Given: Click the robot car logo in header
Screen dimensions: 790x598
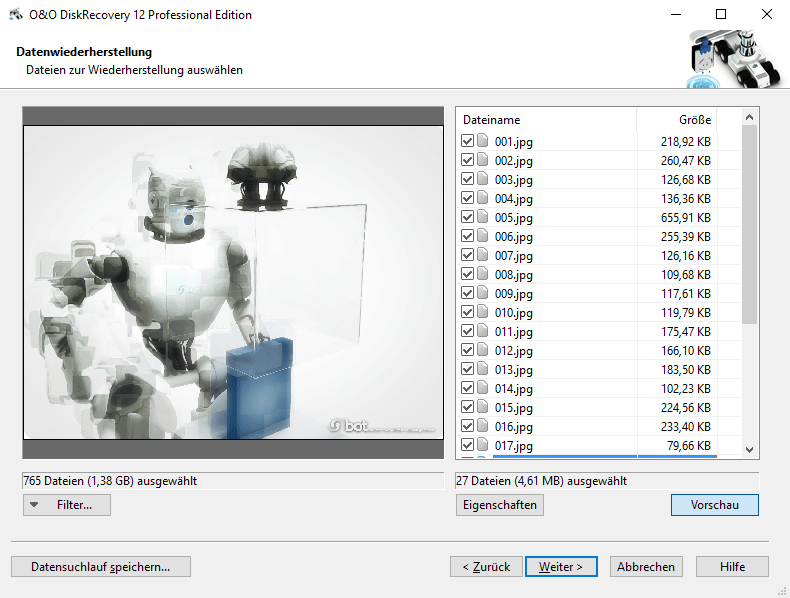Looking at the screenshot, I should [735, 58].
